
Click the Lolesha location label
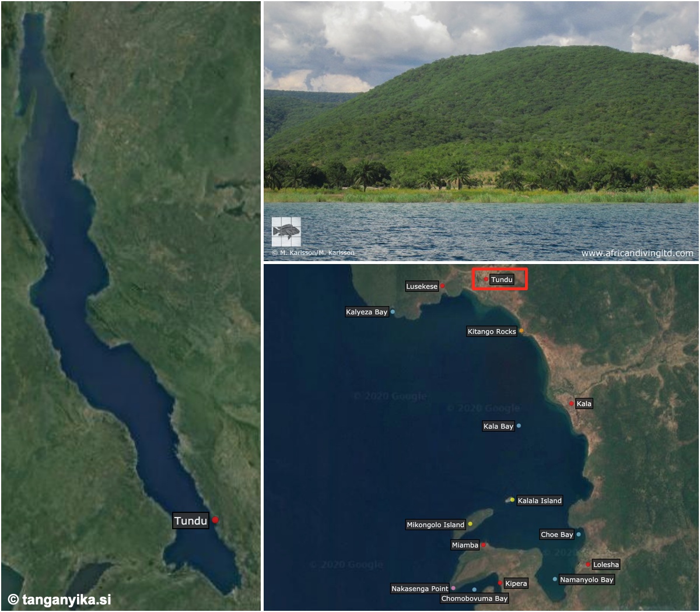coord(606,564)
